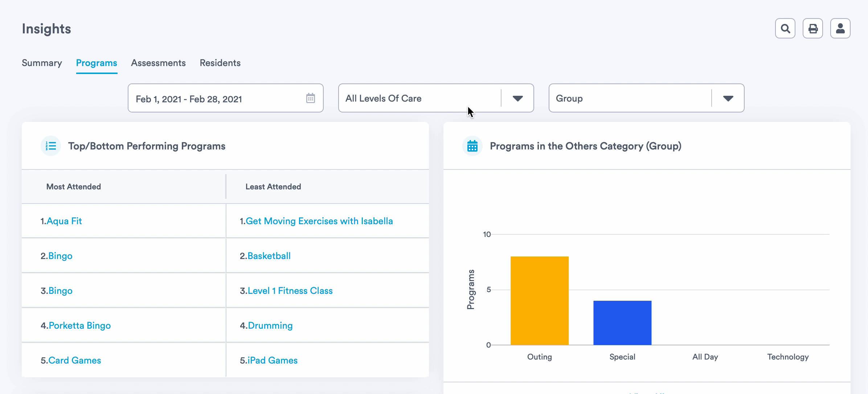Viewport: 868px width, 394px height.
Task: Click the blue Special bar
Action: (x=622, y=323)
